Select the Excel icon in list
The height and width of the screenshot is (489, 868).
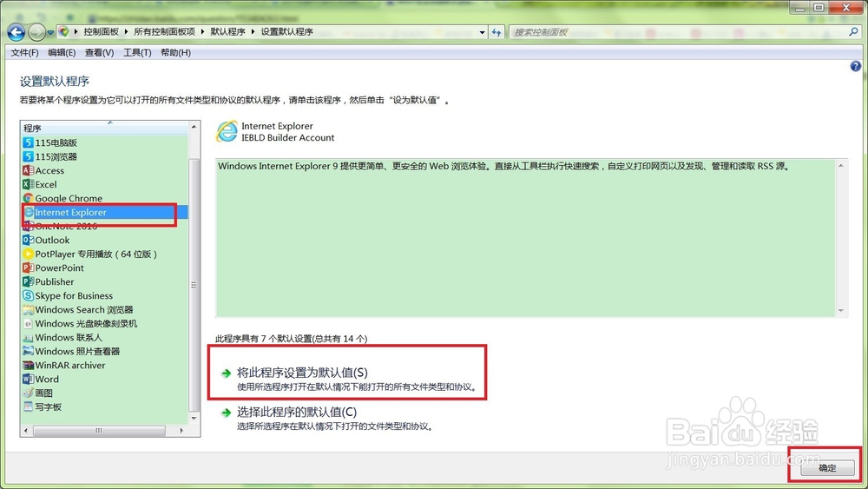29,184
